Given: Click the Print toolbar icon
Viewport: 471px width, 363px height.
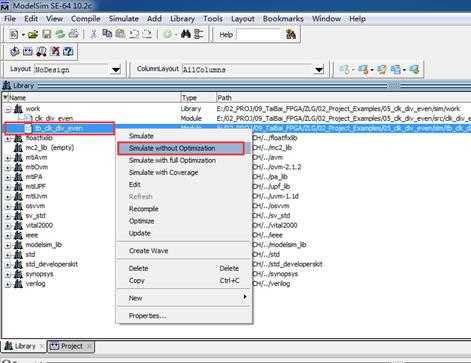Looking at the screenshot, I should click(73, 34).
